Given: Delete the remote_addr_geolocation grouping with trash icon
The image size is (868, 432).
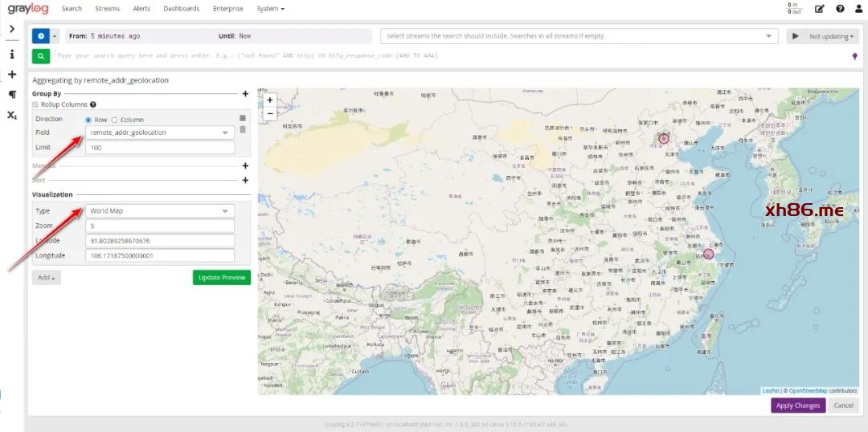Looking at the screenshot, I should [243, 129].
